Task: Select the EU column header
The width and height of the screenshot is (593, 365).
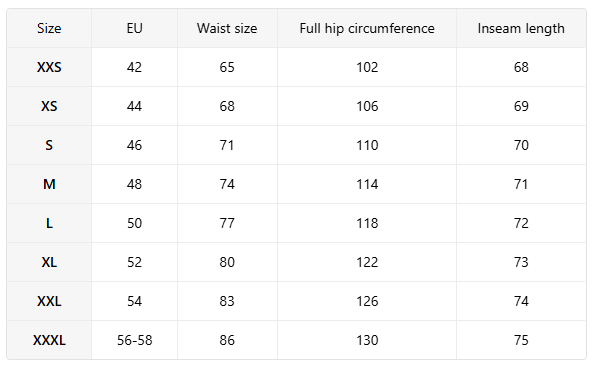Action: tap(134, 28)
